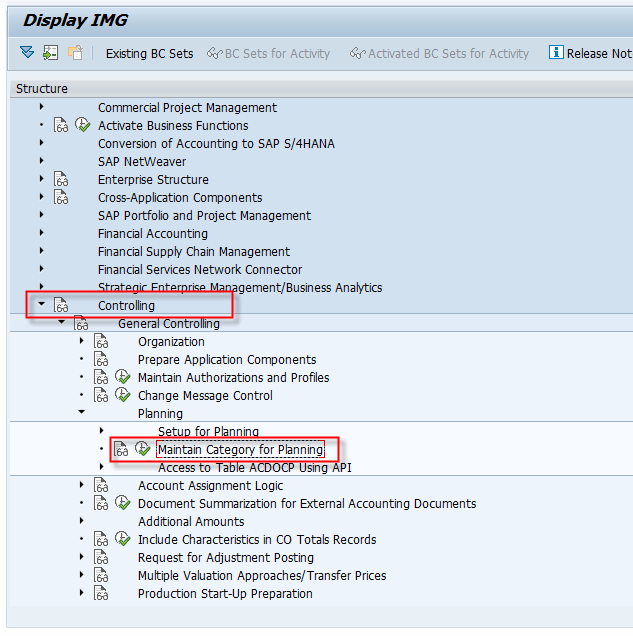Execute Change Message Control activity

point(122,395)
